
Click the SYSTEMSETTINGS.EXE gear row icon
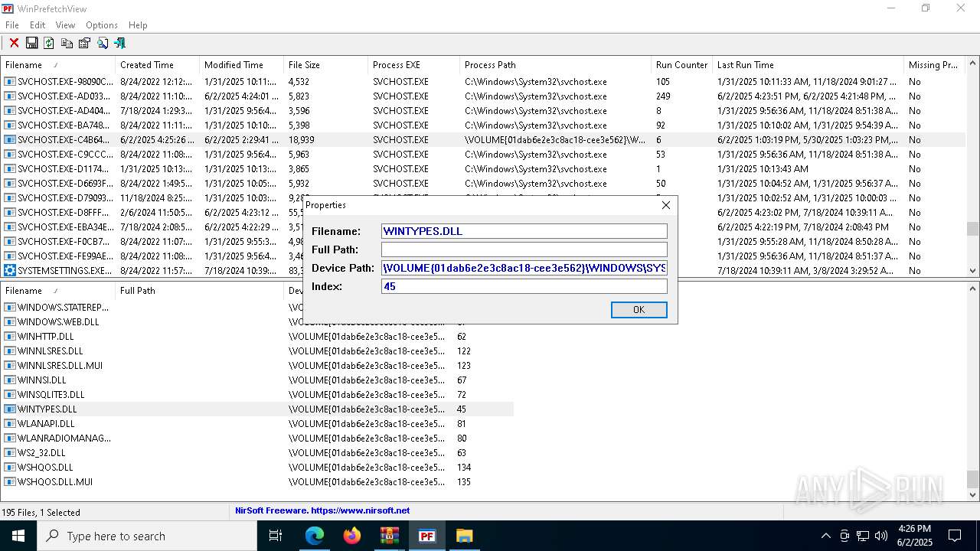click(10, 271)
